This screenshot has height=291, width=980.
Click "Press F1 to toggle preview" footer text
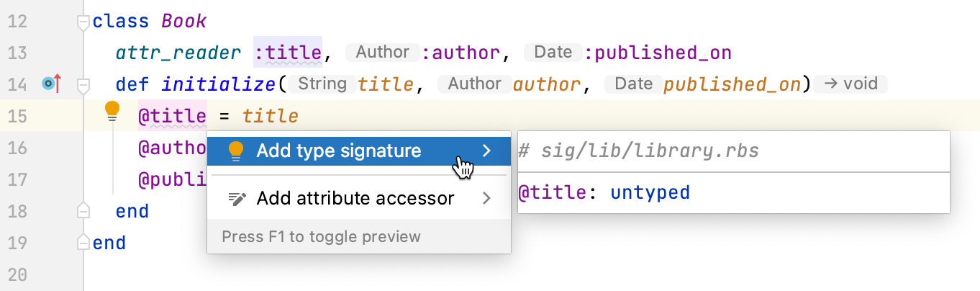click(x=321, y=237)
